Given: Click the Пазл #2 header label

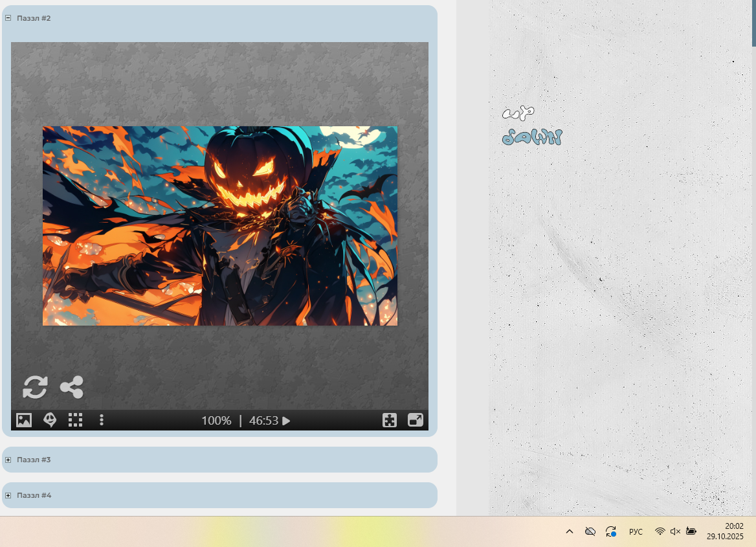Looking at the screenshot, I should tap(34, 18).
